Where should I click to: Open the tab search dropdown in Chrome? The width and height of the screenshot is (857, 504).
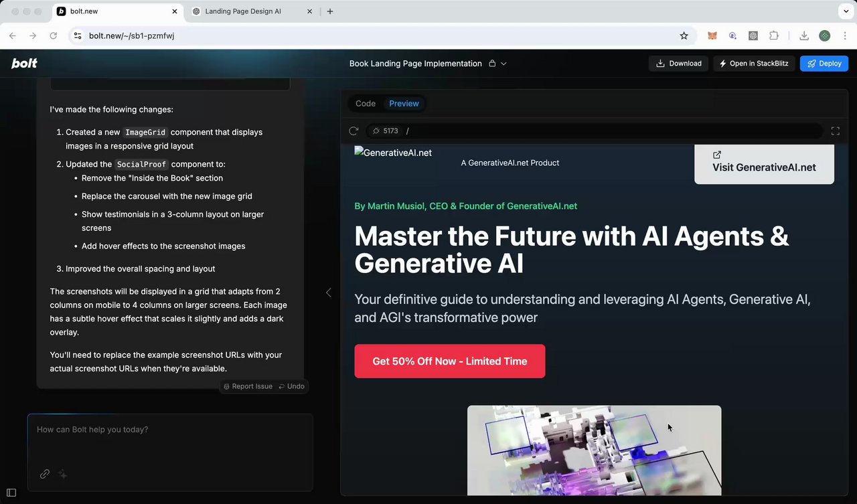point(846,11)
